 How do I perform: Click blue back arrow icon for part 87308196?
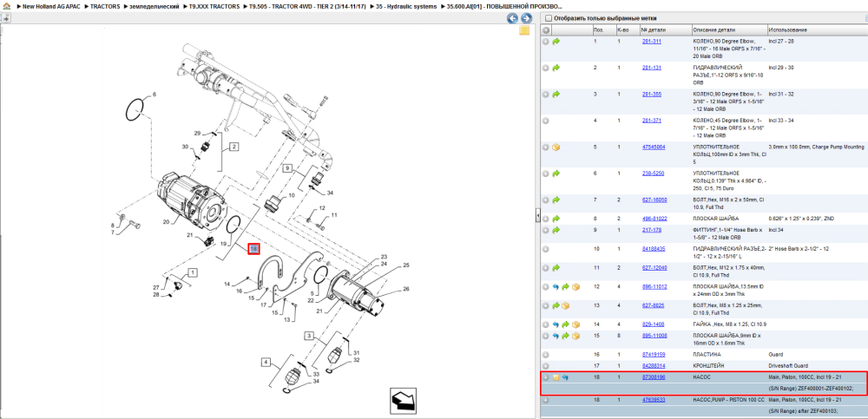click(565, 377)
